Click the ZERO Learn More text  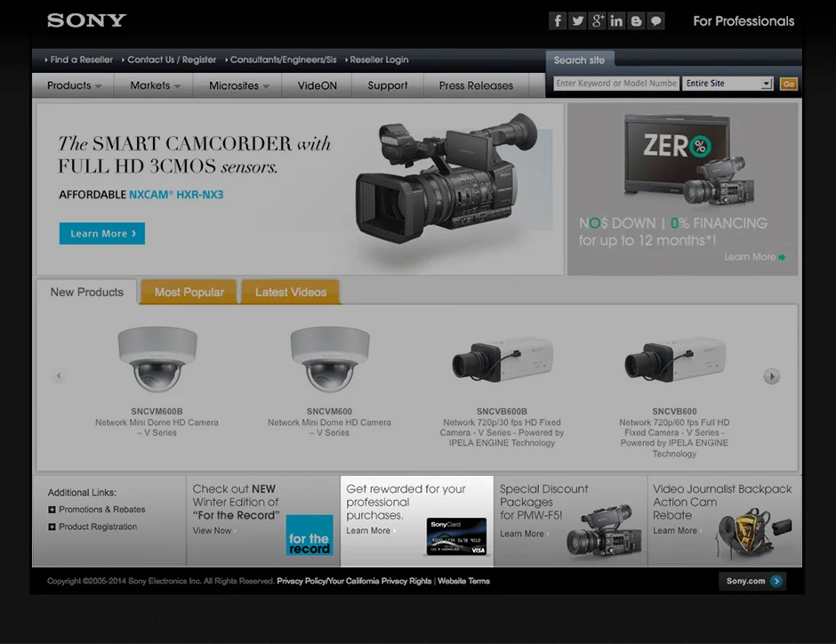pyautogui.click(x=750, y=257)
